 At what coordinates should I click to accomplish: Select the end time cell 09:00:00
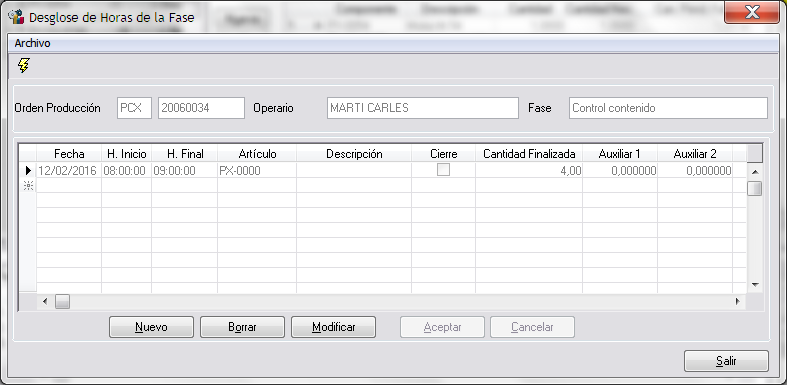click(x=185, y=171)
